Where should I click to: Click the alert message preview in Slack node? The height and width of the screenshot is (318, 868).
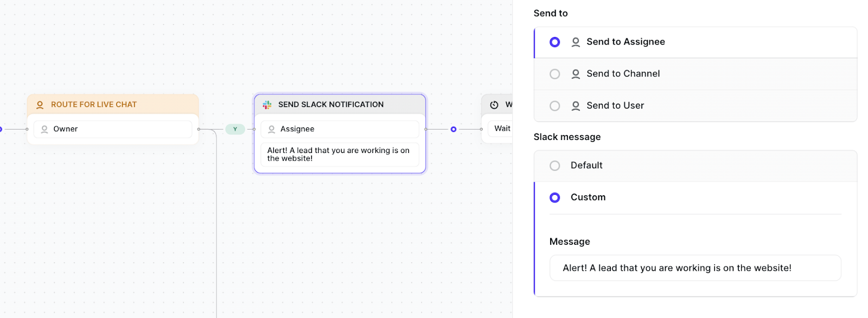click(340, 155)
